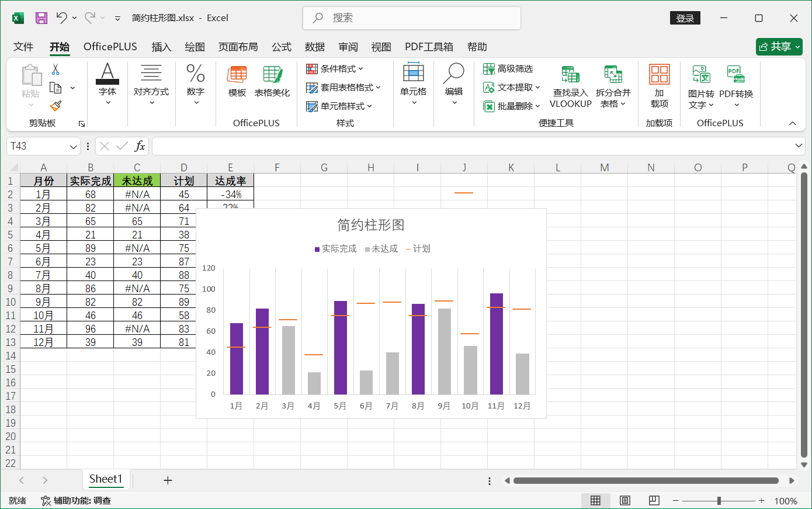Open the 数据 ribbon tab
Screen dimensions: 812x509
coord(315,47)
